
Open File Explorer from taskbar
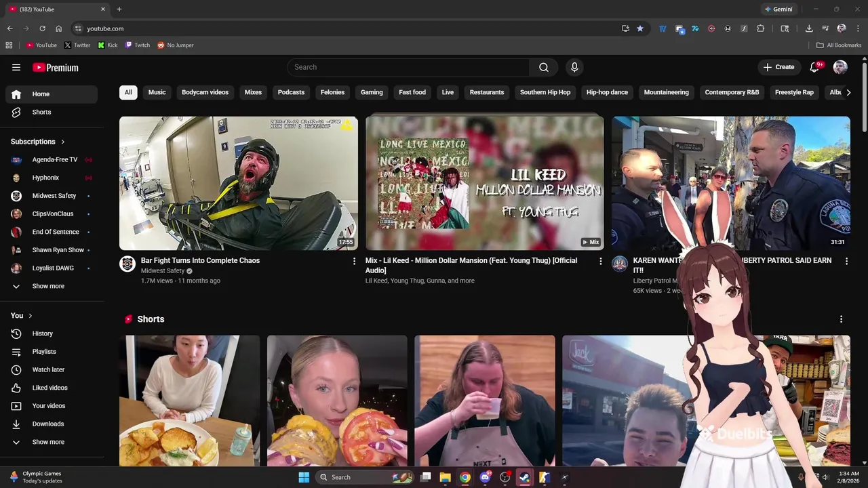click(445, 477)
